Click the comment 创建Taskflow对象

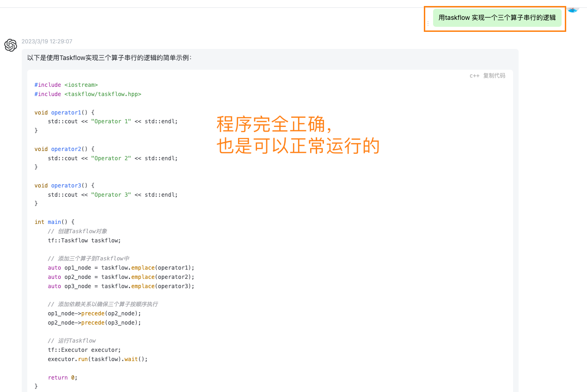tap(78, 231)
